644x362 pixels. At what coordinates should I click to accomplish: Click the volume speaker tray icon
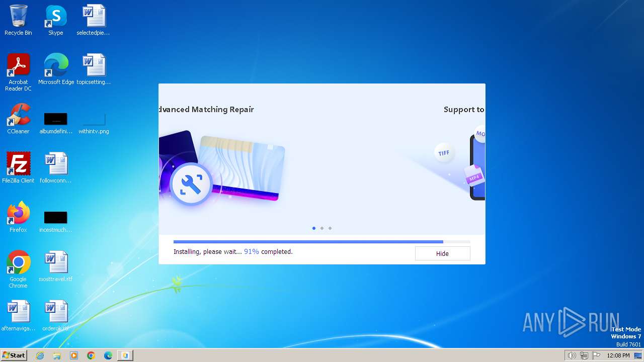572,355
